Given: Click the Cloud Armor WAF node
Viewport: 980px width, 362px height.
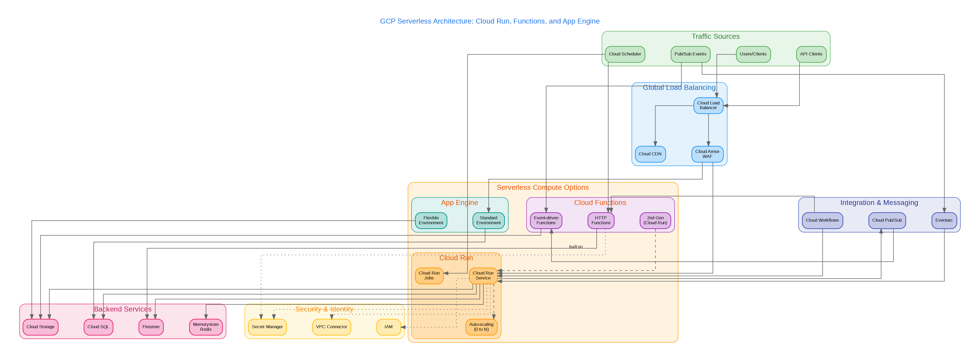Looking at the screenshot, I should point(707,154).
